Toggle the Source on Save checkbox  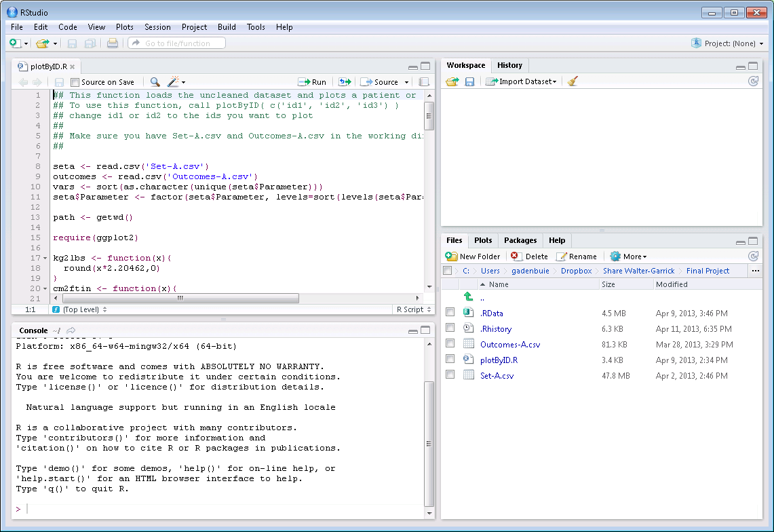tap(75, 82)
